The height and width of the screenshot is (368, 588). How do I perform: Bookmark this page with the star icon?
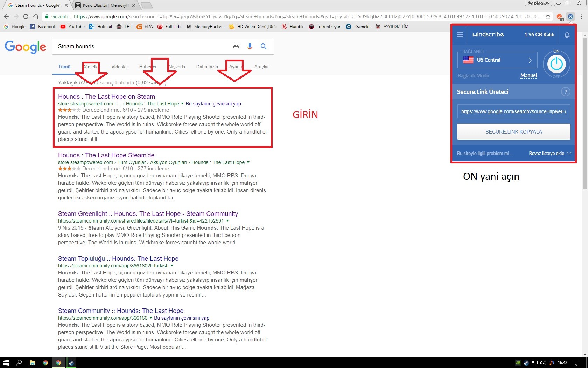[548, 16]
